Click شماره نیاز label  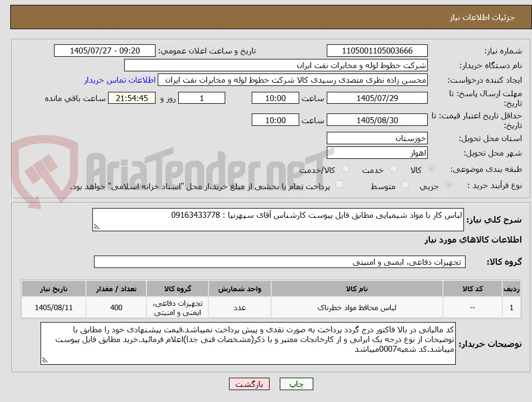click(503, 51)
